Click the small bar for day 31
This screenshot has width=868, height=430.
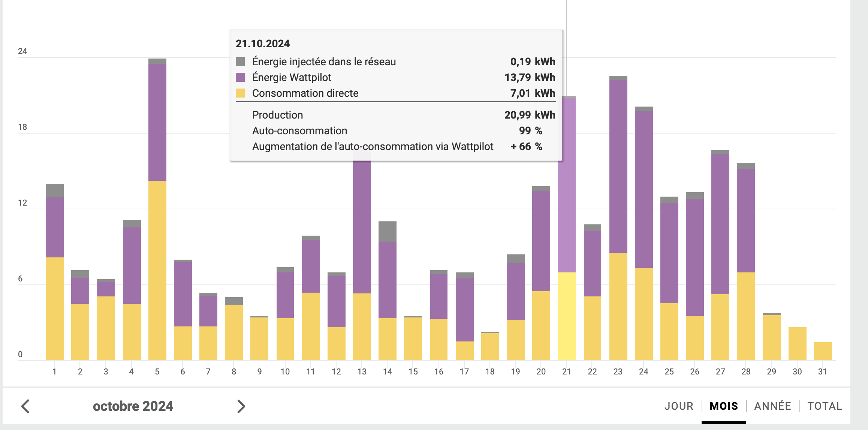[x=823, y=352]
